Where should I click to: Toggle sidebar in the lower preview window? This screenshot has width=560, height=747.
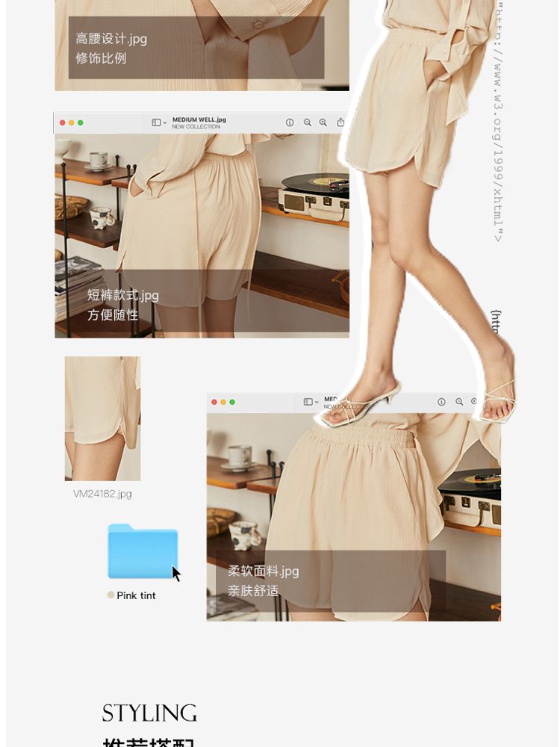pyautogui.click(x=308, y=402)
